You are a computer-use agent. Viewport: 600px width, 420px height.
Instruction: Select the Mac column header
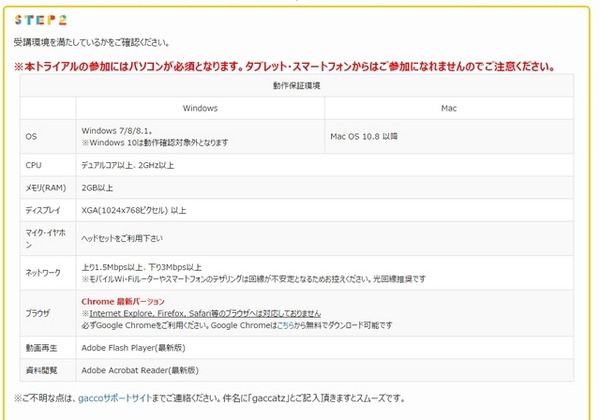pos(449,108)
